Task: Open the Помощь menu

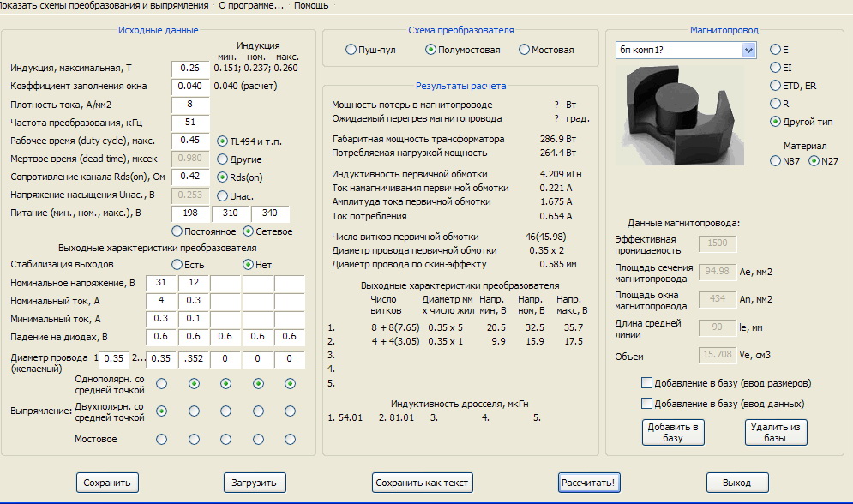Action: tap(311, 5)
